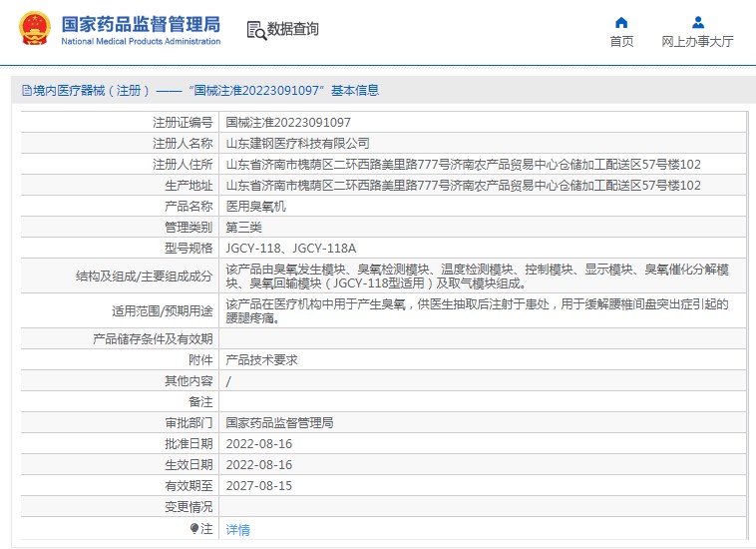Screen dimensions: 756x549
Task: Select expiry date 2027-08-15
Action: pos(259,486)
